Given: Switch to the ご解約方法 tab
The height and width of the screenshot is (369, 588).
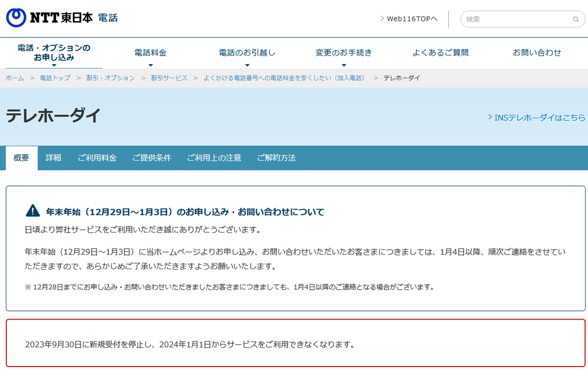Looking at the screenshot, I should click(x=276, y=158).
